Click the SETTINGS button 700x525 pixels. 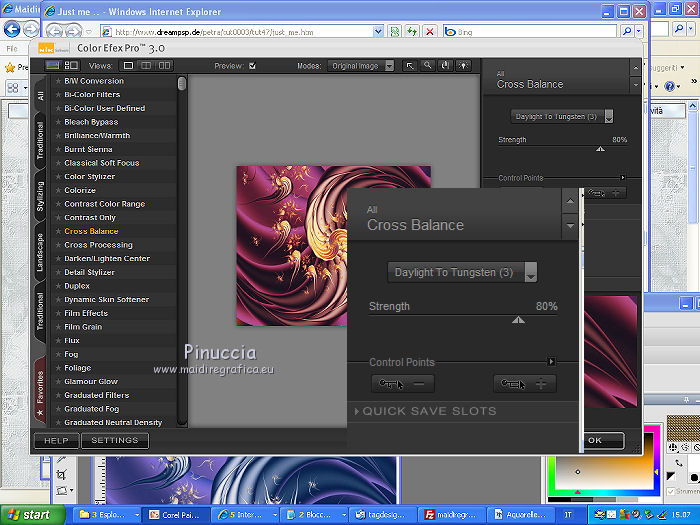click(114, 440)
